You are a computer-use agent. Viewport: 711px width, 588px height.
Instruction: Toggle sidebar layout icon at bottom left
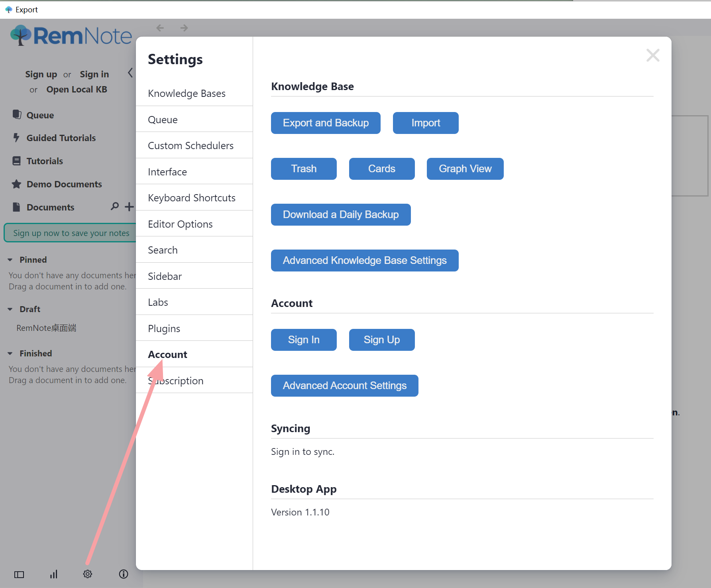coord(19,574)
